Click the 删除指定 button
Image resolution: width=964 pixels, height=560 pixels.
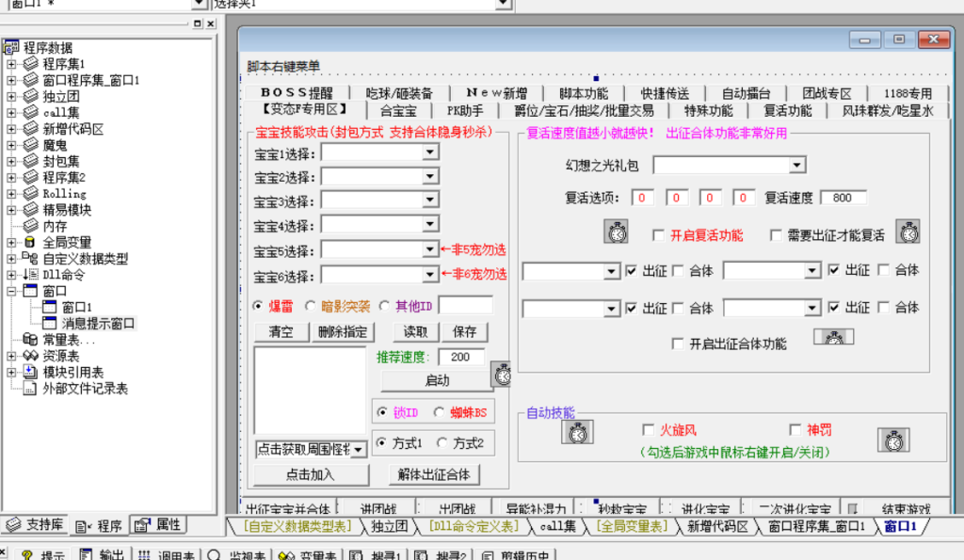343,332
